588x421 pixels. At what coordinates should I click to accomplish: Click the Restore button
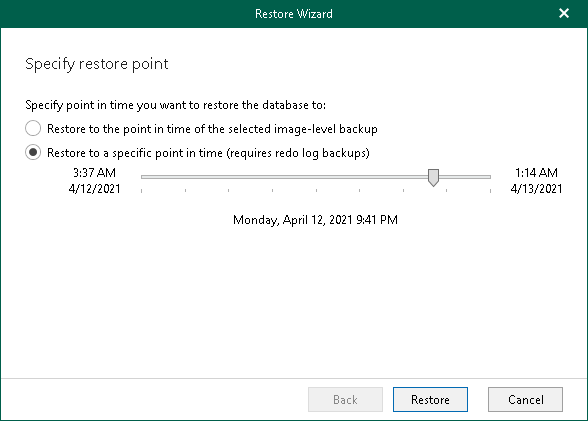(430, 400)
